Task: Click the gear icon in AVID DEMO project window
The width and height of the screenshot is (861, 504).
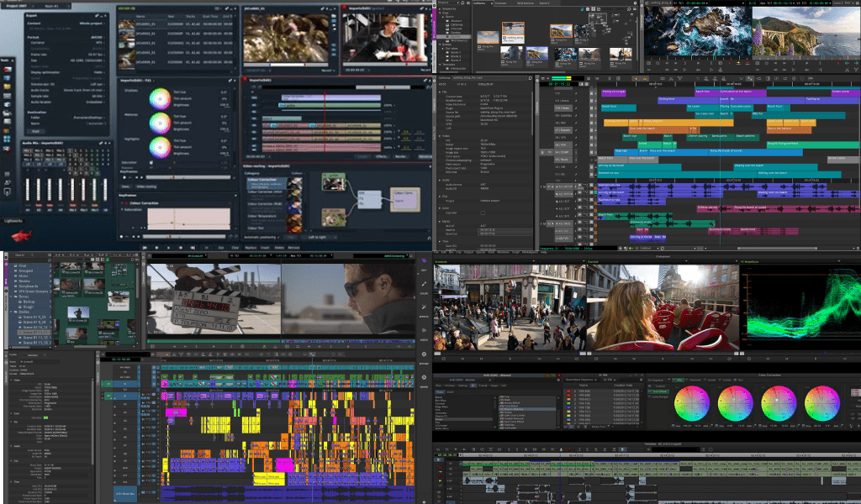Action: pos(558,380)
